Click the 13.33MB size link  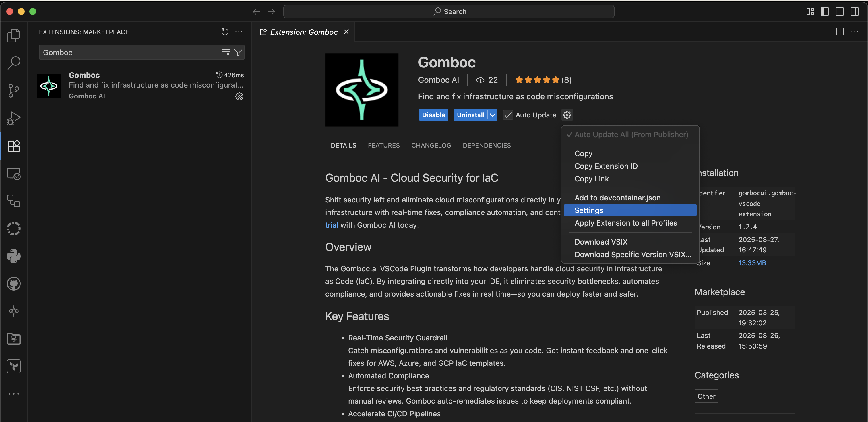[x=752, y=263]
